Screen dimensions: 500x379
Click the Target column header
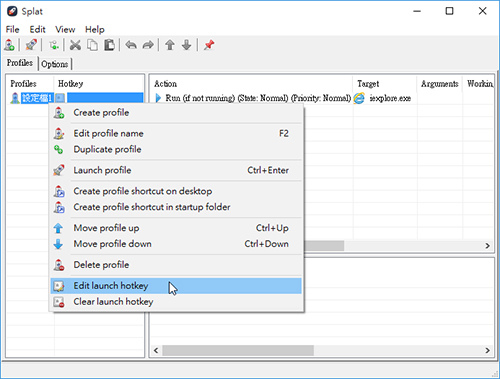[x=385, y=83]
